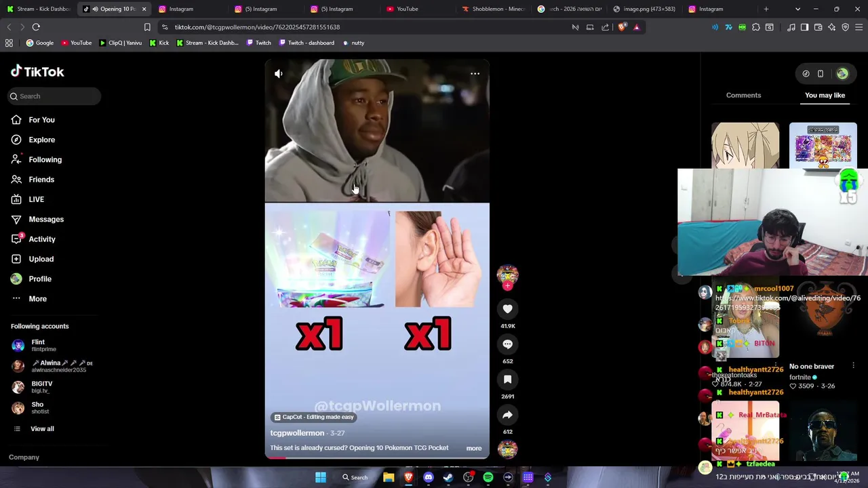Open the Twitch - dashboard bookmark
The image size is (868, 488).
[x=307, y=43]
